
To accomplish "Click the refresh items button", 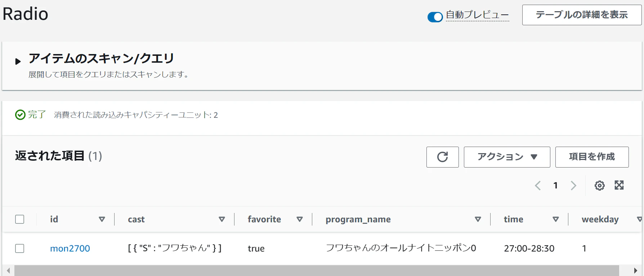I will [442, 157].
